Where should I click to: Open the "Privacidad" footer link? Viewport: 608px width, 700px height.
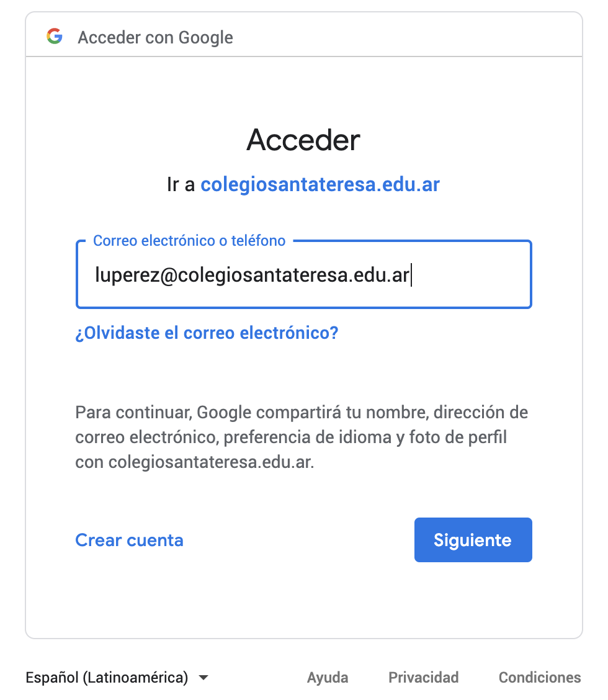[423, 678]
